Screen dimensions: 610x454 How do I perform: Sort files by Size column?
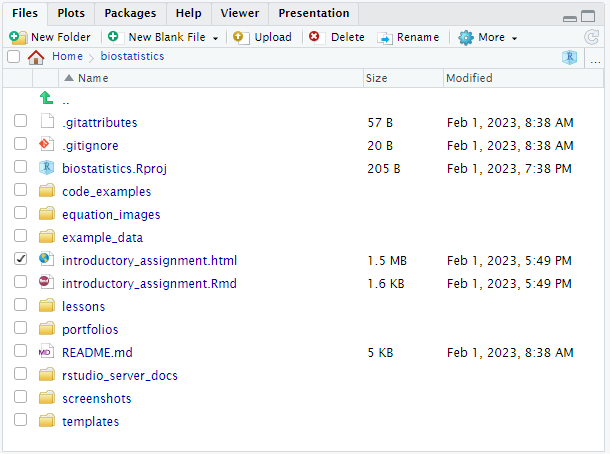click(403, 78)
